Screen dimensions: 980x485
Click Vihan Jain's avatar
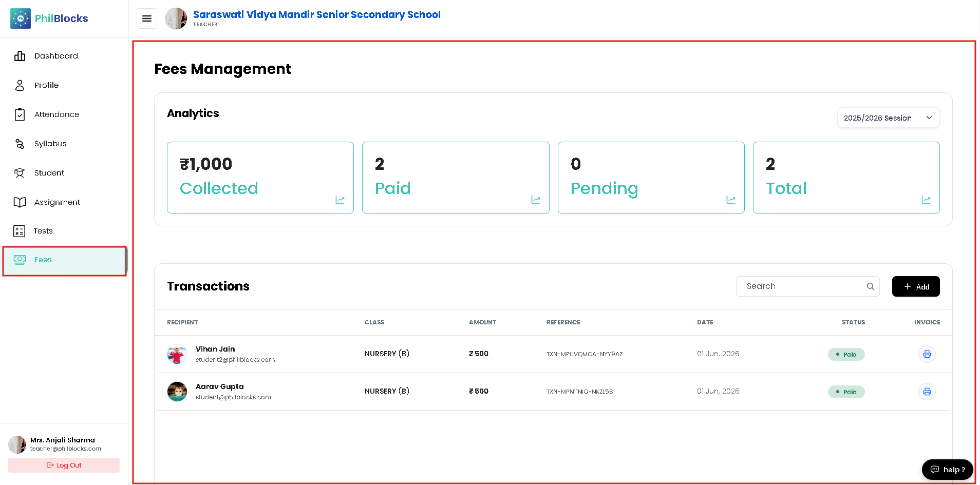[177, 354]
